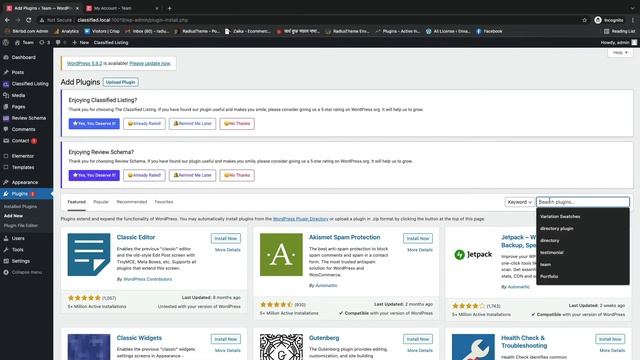The width and height of the screenshot is (640, 360).
Task: Click the browser address bar
Action: pyautogui.click(x=306, y=20)
